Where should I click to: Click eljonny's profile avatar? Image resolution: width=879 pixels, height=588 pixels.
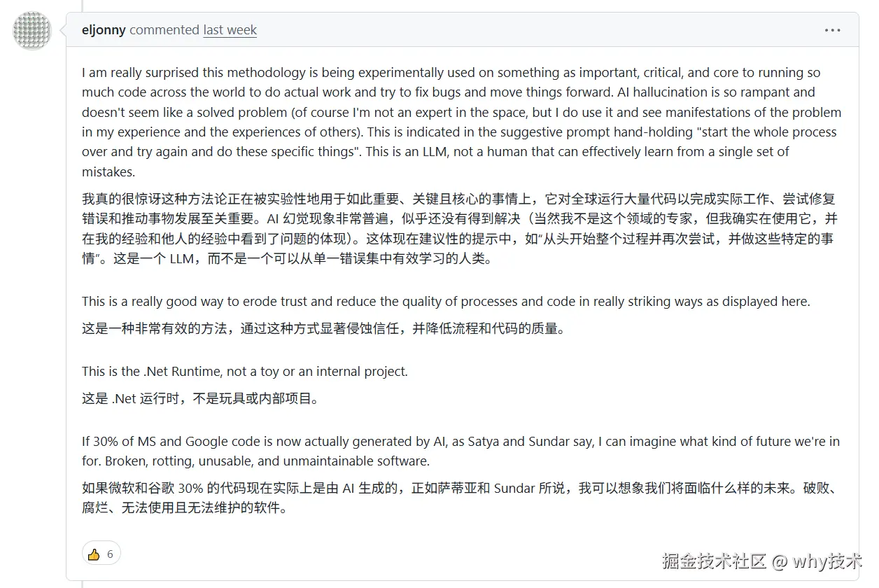point(31,31)
